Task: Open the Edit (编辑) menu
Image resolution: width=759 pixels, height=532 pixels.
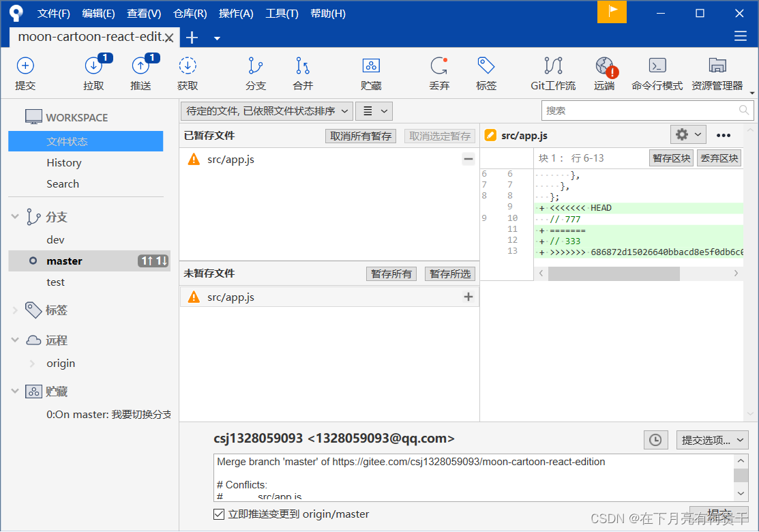Action: (98, 14)
